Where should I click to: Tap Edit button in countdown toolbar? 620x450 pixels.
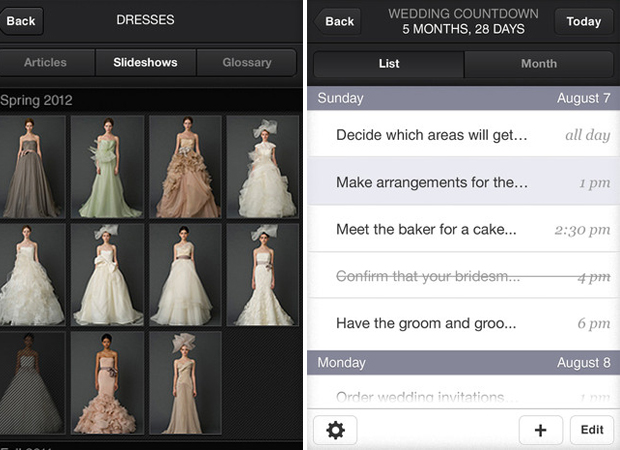[592, 430]
